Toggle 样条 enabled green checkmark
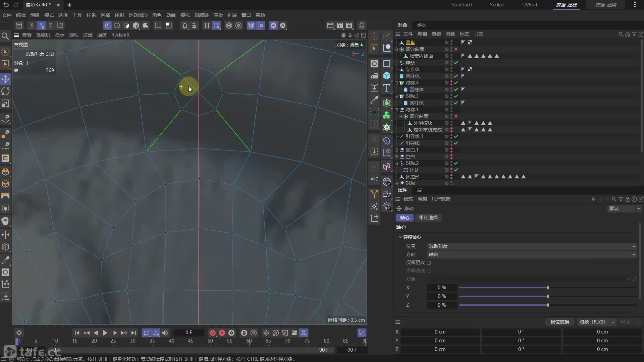The width and height of the screenshot is (644, 362). point(456,63)
